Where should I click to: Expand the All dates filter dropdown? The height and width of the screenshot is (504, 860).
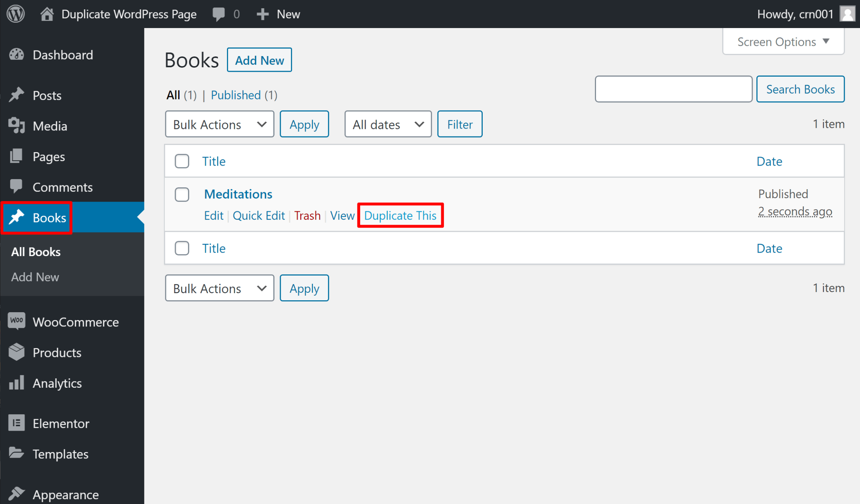tap(387, 124)
